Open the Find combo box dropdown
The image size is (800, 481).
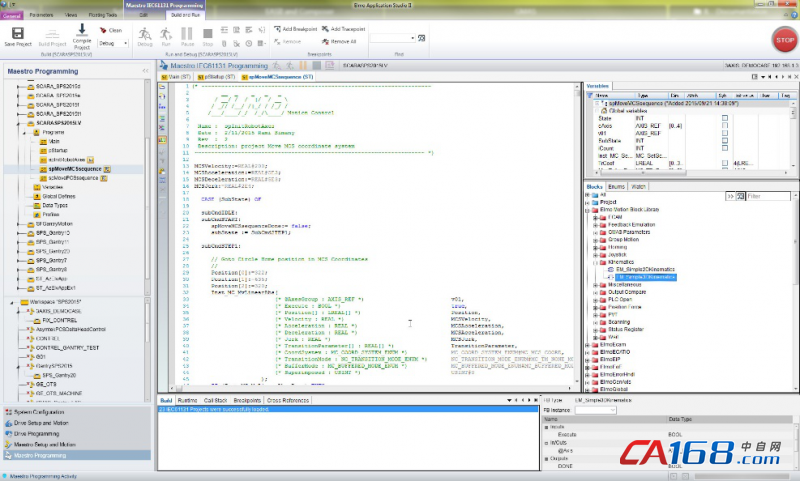(412, 38)
